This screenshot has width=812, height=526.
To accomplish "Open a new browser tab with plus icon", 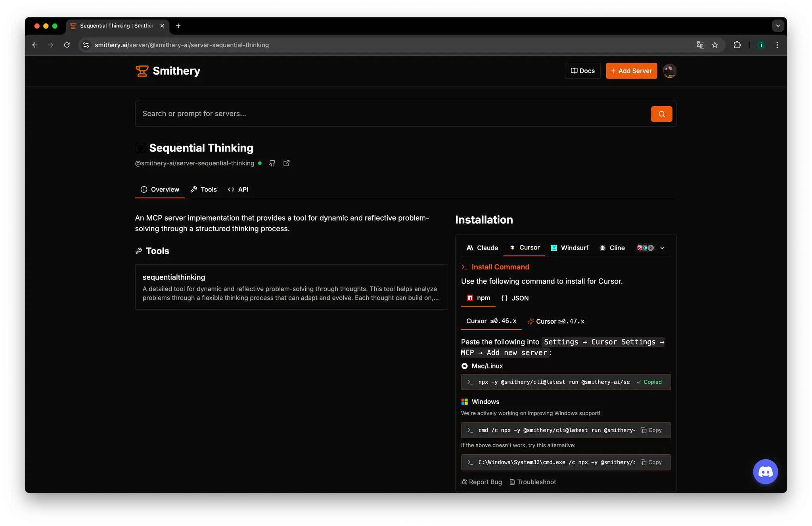I will [178, 26].
